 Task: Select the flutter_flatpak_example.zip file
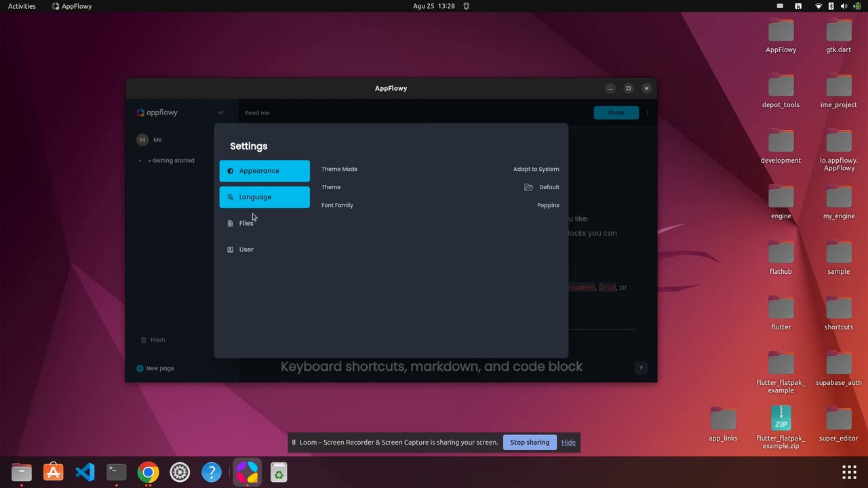click(x=781, y=428)
